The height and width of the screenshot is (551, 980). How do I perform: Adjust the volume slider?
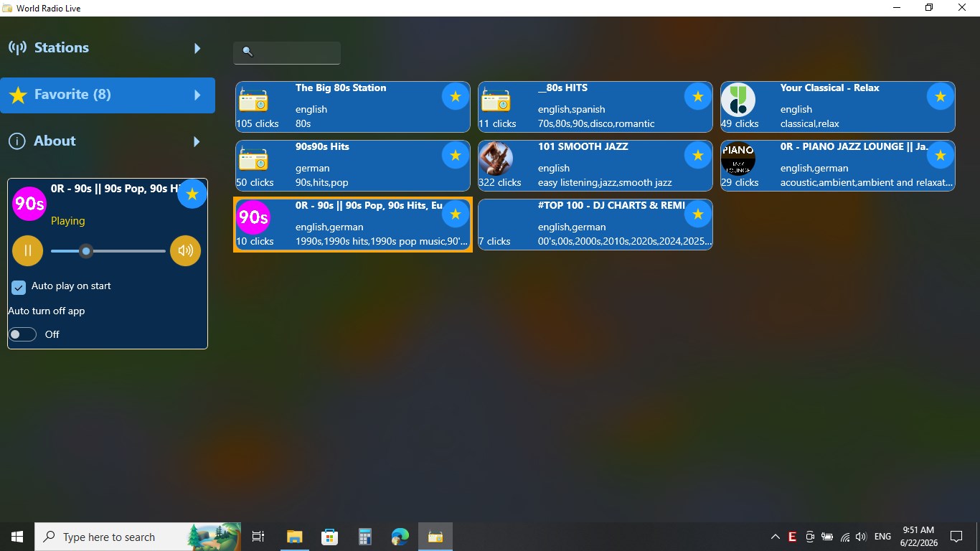pos(108,251)
